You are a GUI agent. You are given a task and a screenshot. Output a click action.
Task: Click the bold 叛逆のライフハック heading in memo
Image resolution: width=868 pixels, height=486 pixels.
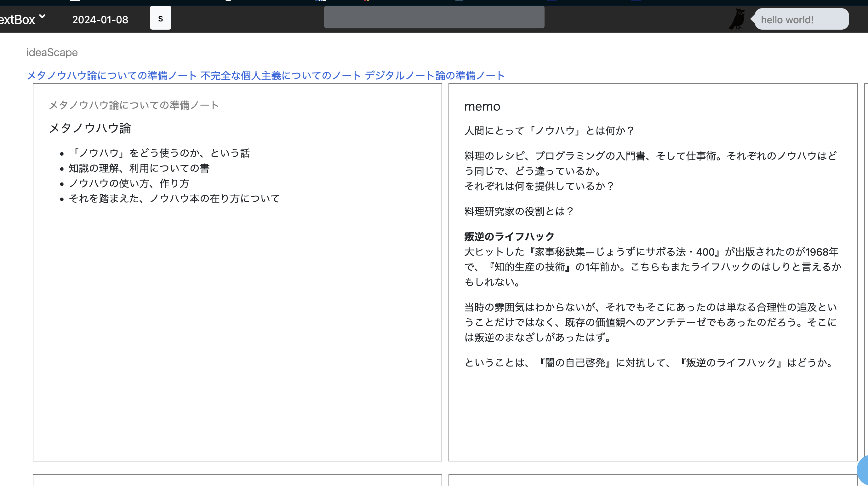point(509,236)
